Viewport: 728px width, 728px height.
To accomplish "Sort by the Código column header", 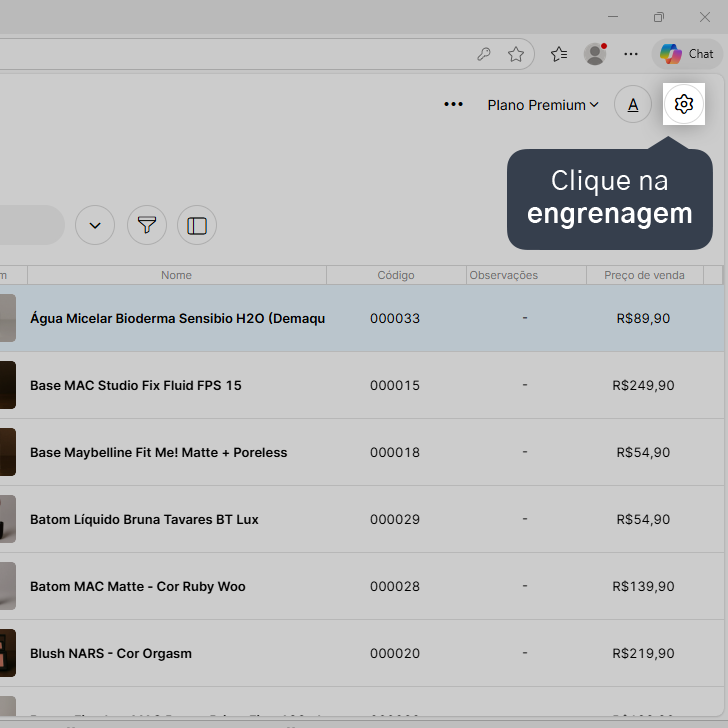I will 396,275.
